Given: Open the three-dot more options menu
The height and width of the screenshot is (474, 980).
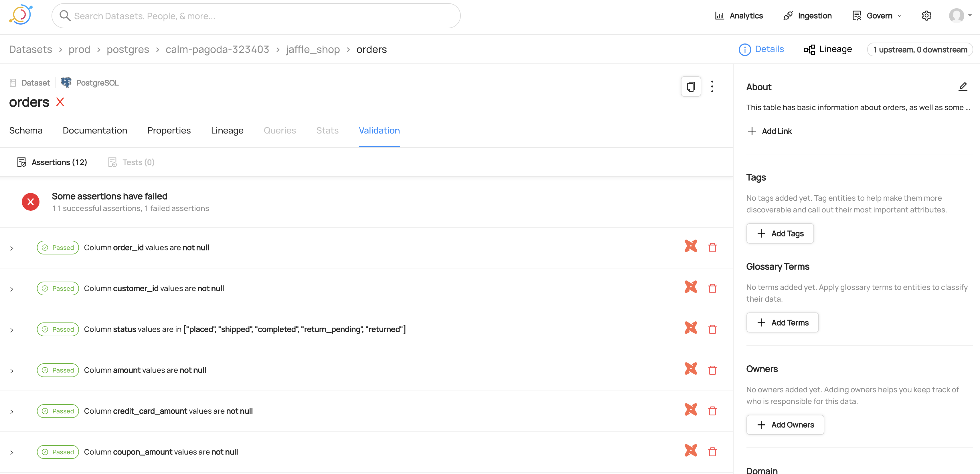Looking at the screenshot, I should (x=712, y=87).
